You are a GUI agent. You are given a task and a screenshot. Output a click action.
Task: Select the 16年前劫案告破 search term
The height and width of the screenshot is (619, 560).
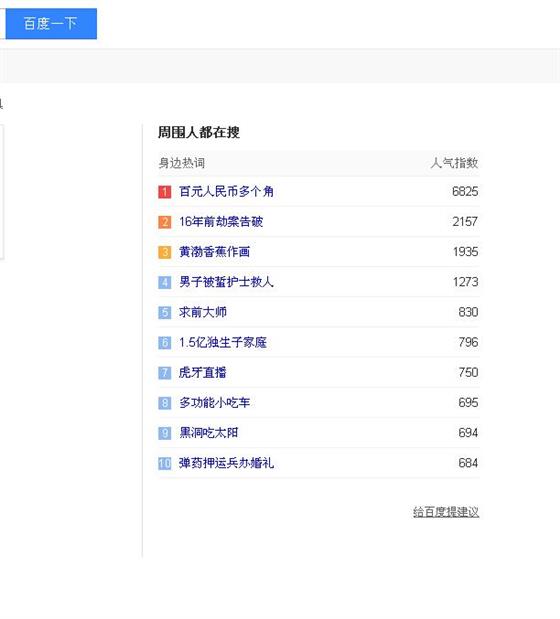[221, 221]
